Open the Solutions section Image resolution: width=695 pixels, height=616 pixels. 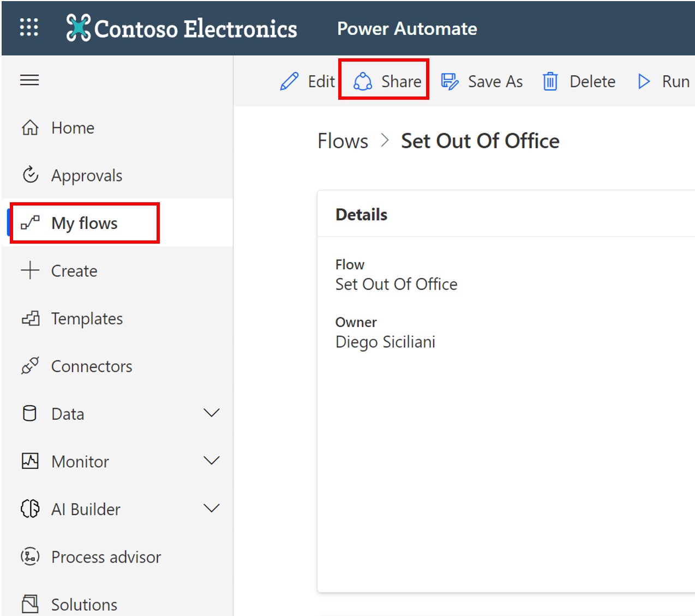pyautogui.click(x=84, y=603)
